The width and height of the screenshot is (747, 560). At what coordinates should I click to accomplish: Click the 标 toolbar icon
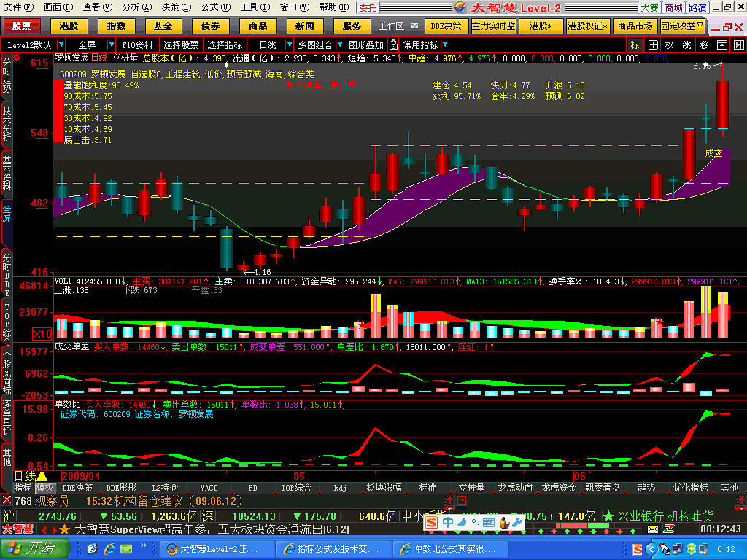(x=635, y=44)
